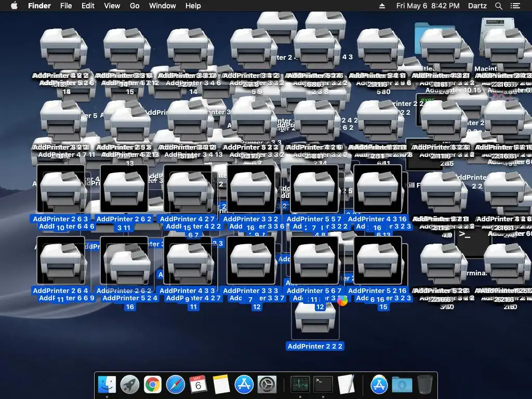
Task: Open Notification Center list icon
Action: (515, 6)
